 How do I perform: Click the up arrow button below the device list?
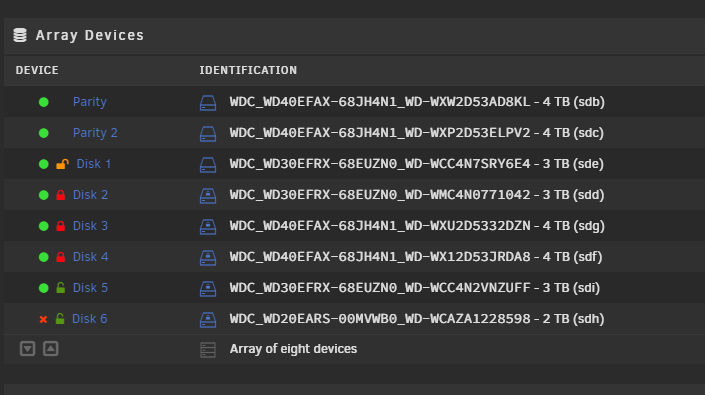pos(51,349)
